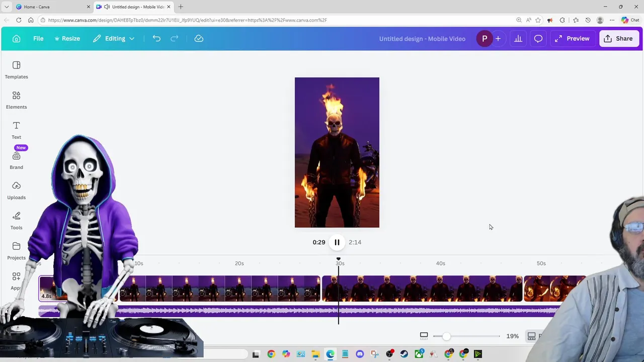This screenshot has width=644, height=362.
Task: Open Preview mode
Action: coord(572,39)
